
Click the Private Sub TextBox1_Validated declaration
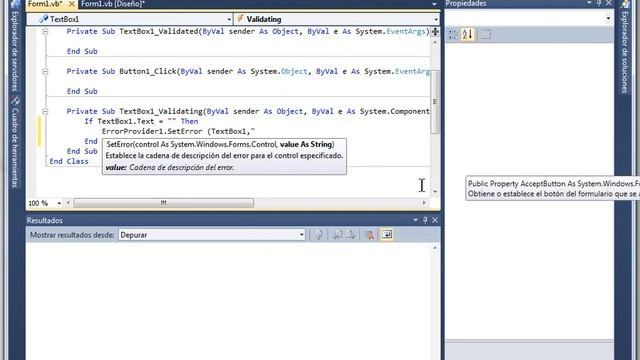(x=248, y=31)
